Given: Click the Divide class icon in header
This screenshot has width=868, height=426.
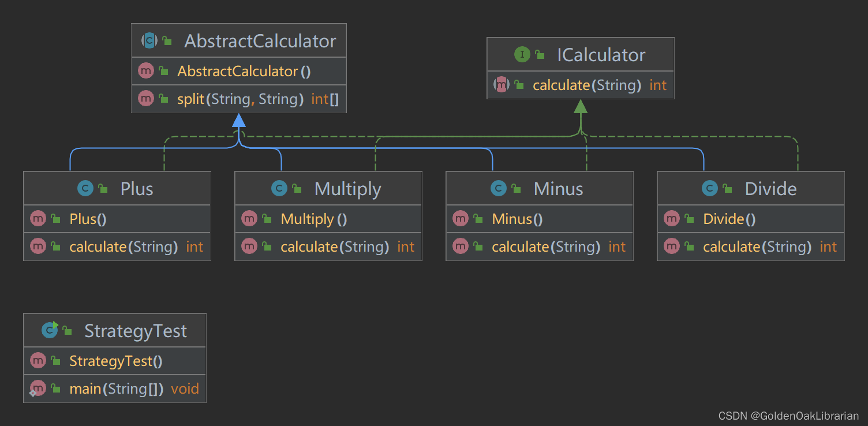Looking at the screenshot, I should [709, 189].
